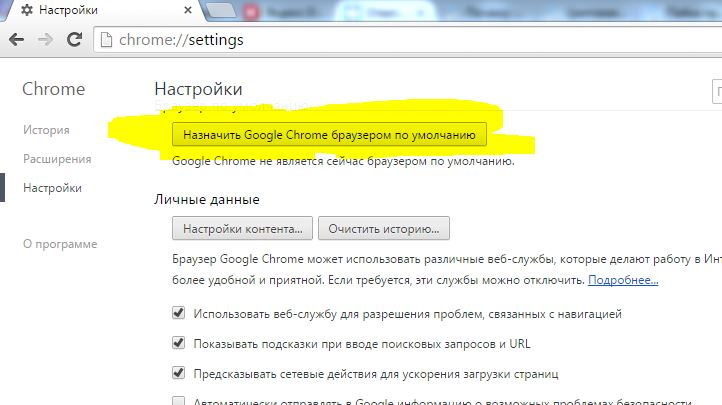Screen dimensions: 722x405
Task: Click Назначить Google Chrome браузером по умолчанию
Action: (x=329, y=134)
